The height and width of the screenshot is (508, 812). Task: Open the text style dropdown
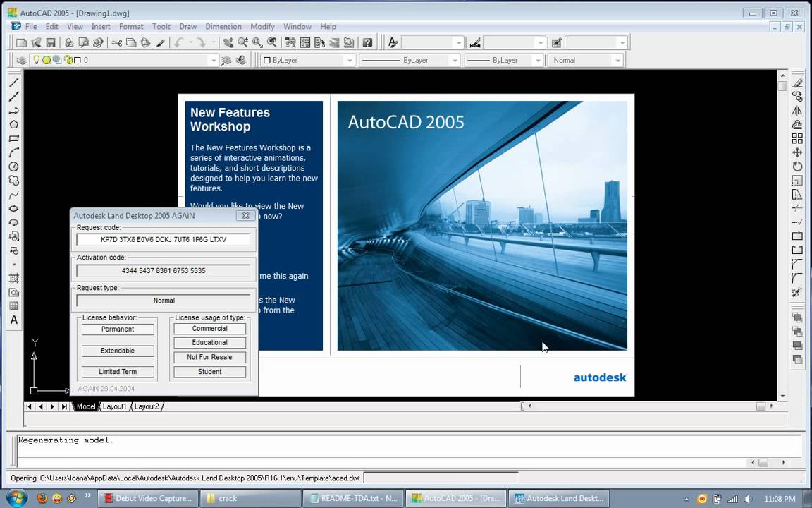point(458,42)
